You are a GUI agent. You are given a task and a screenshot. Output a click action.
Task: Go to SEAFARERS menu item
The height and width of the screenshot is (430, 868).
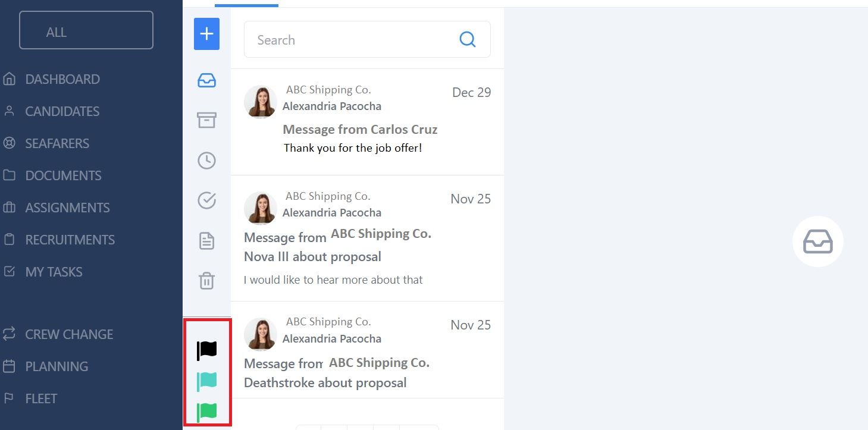[x=57, y=143]
